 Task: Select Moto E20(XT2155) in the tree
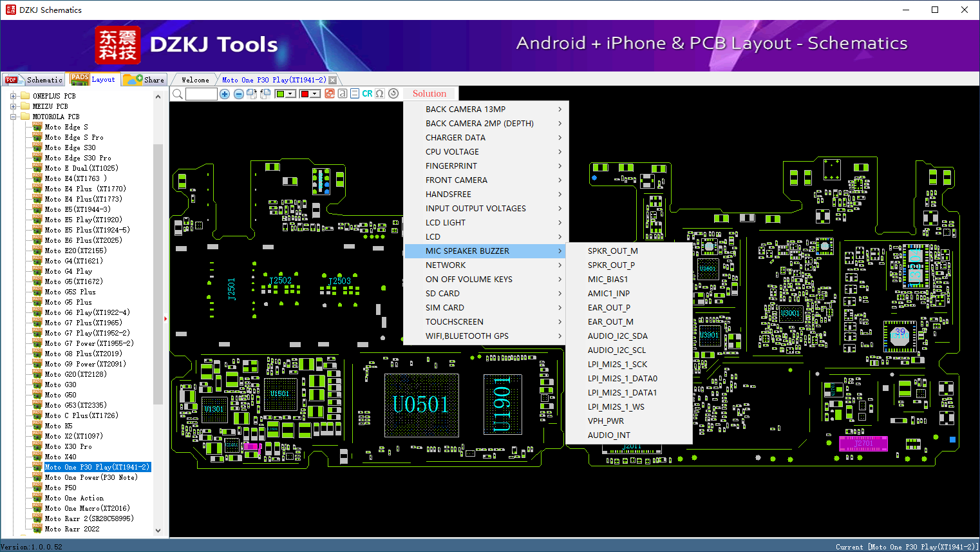75,251
